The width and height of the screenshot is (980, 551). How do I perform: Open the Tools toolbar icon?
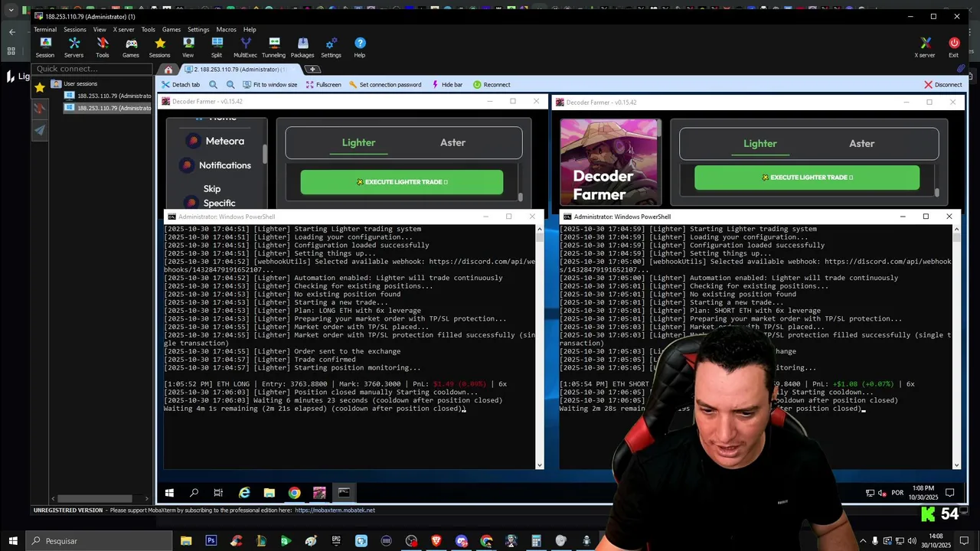(102, 47)
